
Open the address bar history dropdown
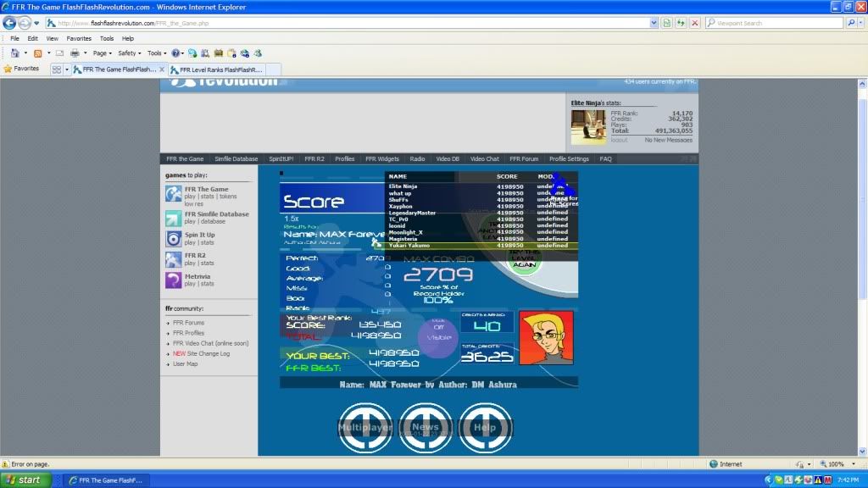[654, 23]
